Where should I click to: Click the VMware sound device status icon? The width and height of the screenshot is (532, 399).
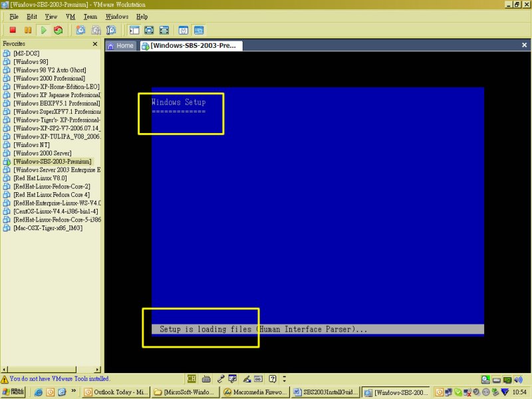518,380
